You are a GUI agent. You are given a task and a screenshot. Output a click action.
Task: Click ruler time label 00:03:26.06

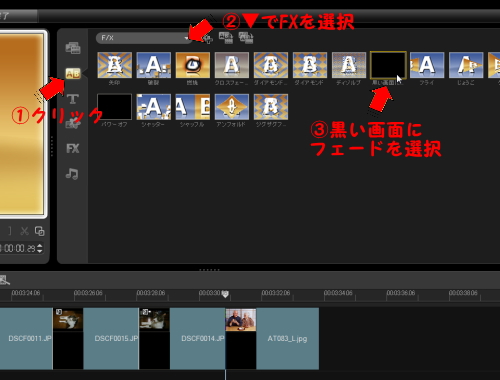click(x=88, y=293)
